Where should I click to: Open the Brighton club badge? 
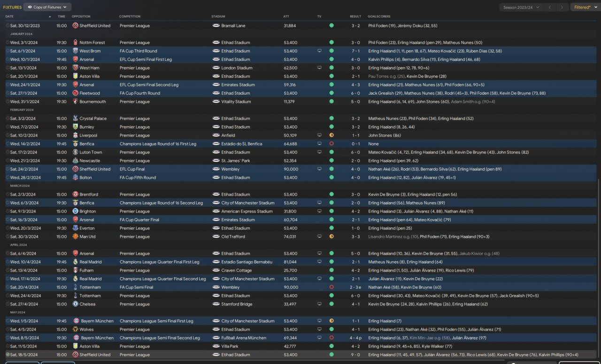pyautogui.click(x=76, y=212)
